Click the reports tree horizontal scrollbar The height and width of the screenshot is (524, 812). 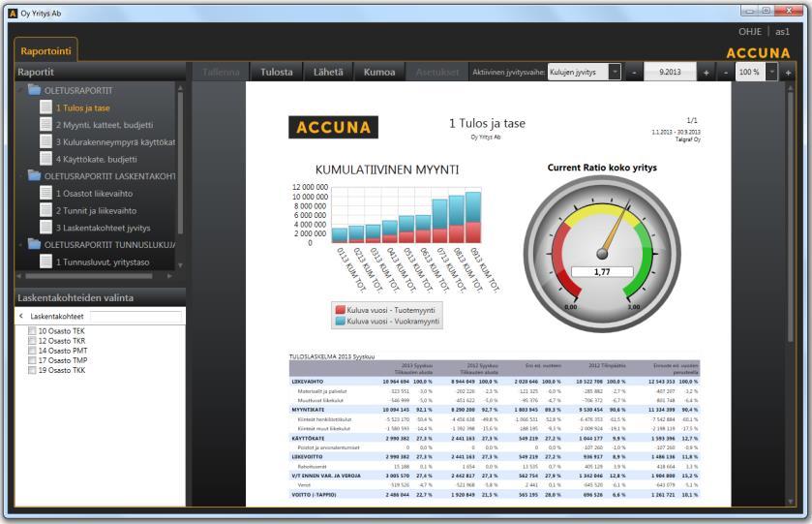pyautogui.click(x=89, y=276)
